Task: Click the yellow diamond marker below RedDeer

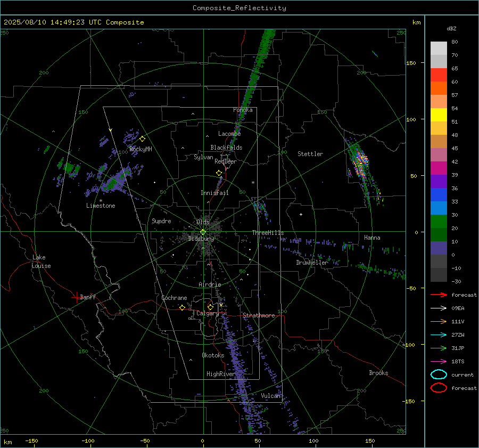Action: click(219, 173)
